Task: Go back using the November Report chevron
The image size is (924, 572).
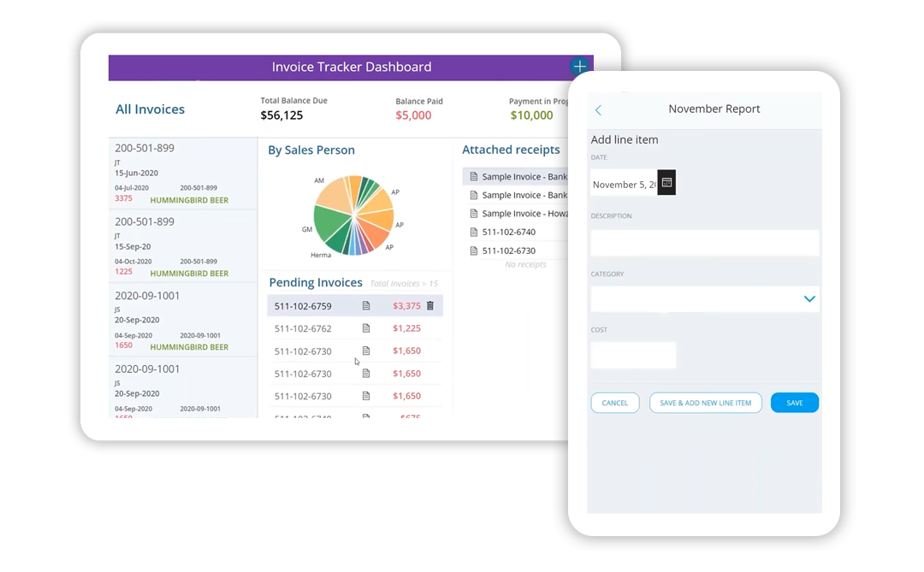Action: click(598, 110)
